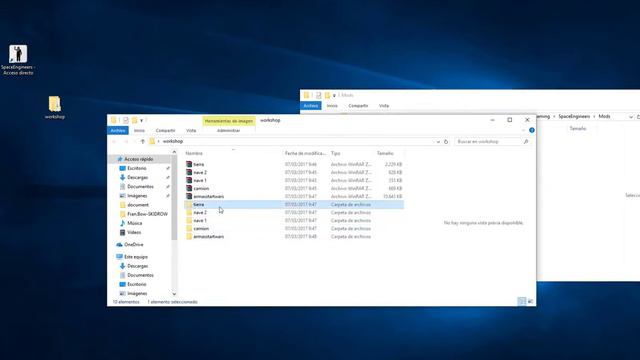Sort by Tamaño column in Mods window
The width and height of the screenshot is (640, 360).
click(x=578, y=128)
